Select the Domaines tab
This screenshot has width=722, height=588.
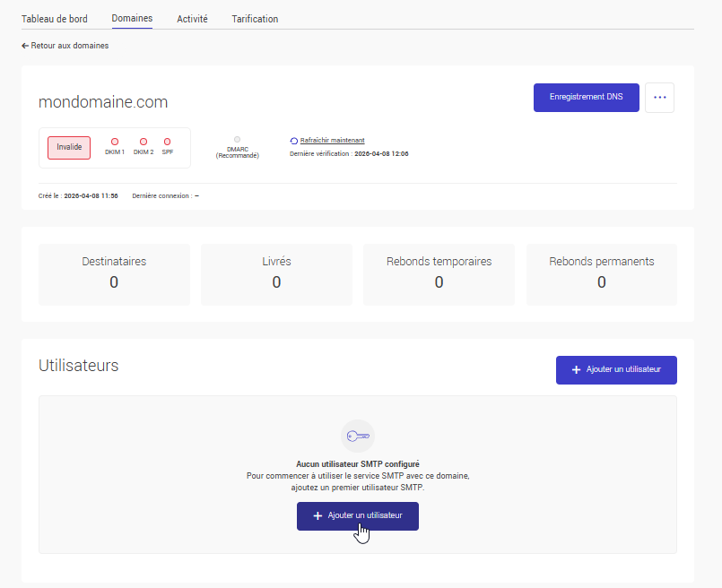point(131,18)
